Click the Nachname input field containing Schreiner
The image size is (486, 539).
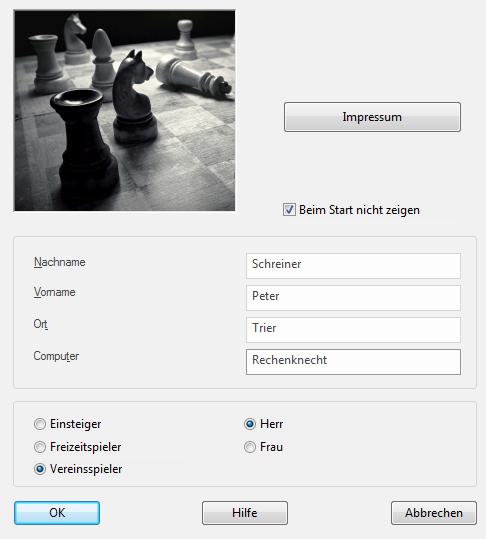coord(353,266)
